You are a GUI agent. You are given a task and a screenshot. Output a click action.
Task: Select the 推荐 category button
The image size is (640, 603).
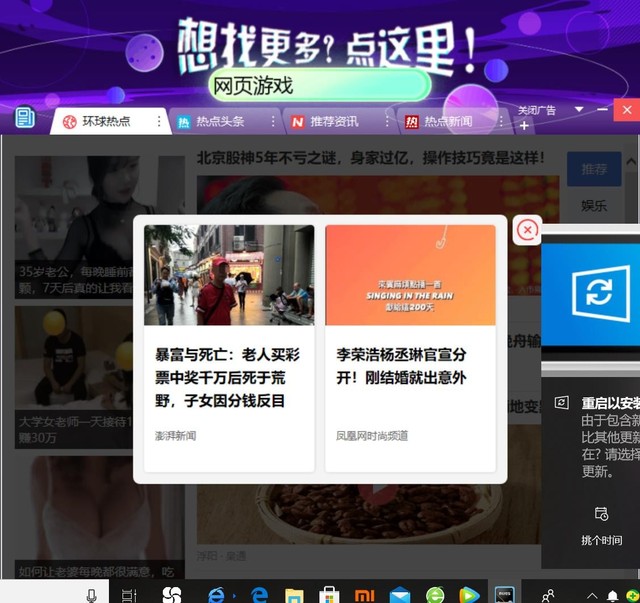(593, 169)
